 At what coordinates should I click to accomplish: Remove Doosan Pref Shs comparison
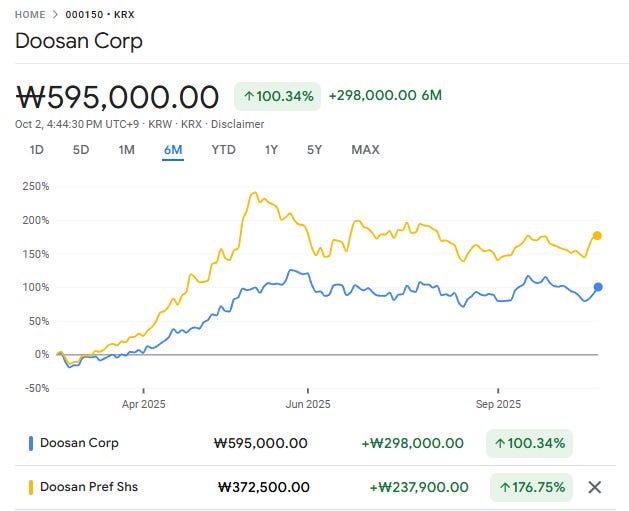click(x=595, y=487)
